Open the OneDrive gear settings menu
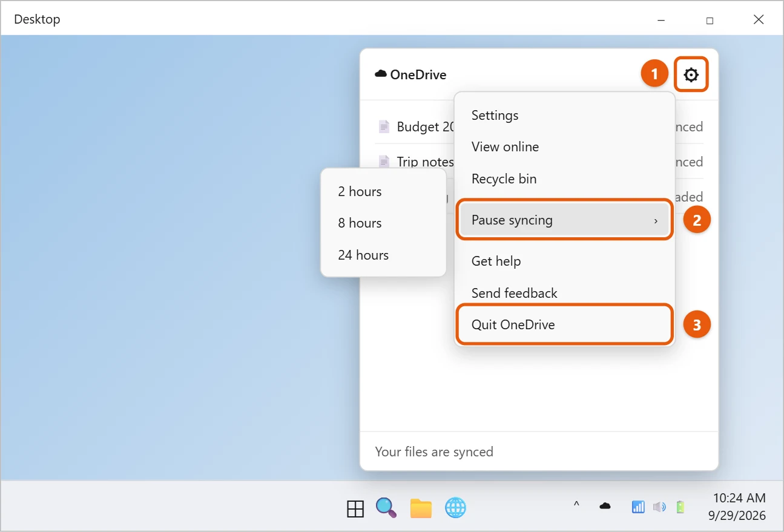The height and width of the screenshot is (532, 784). 691,75
